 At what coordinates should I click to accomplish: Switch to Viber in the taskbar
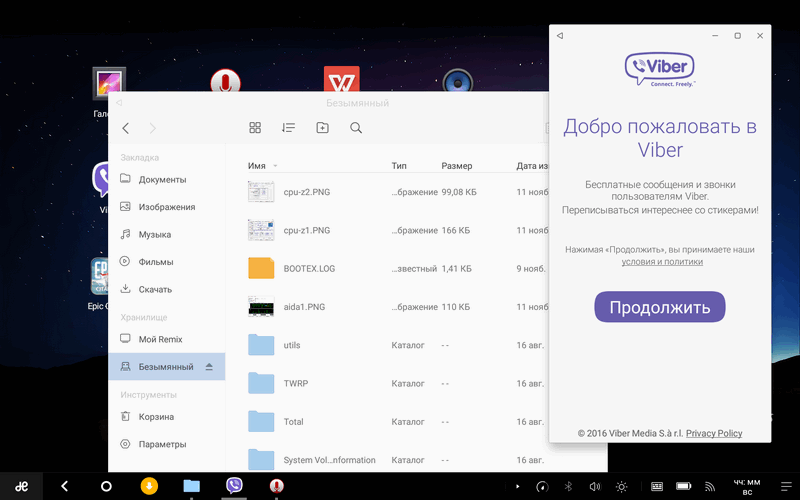click(x=234, y=486)
